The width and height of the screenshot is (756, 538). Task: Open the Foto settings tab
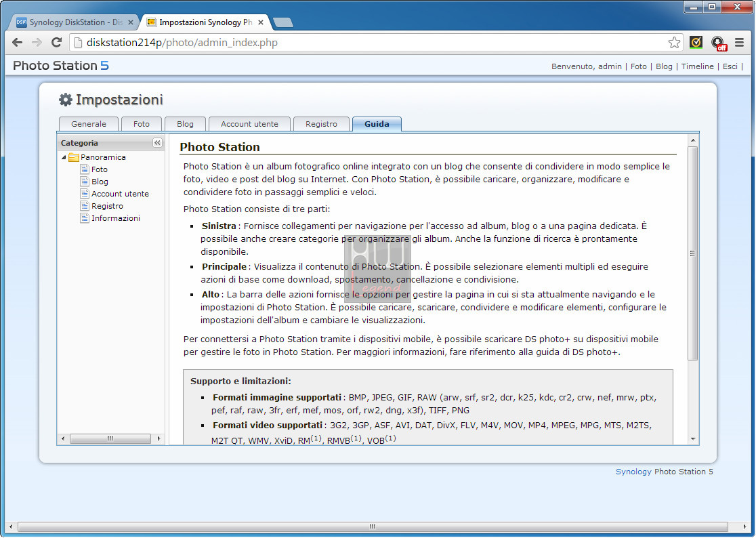(142, 124)
